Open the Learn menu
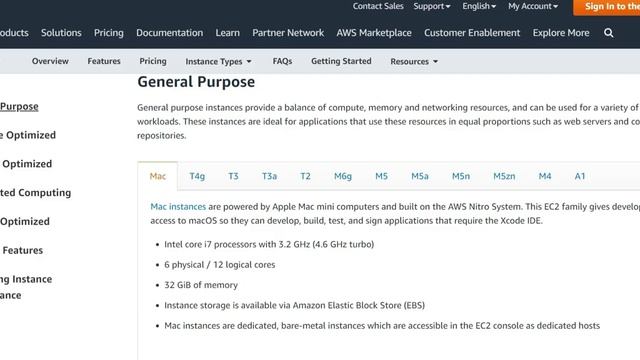The height and width of the screenshot is (360, 640). coord(227,33)
